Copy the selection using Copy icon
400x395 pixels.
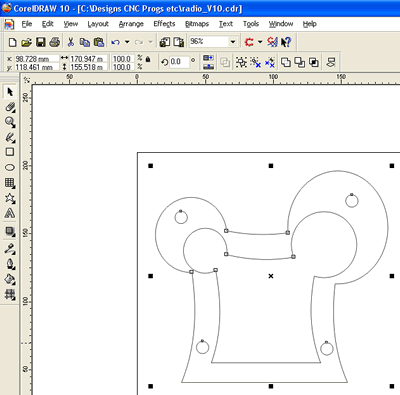(85, 42)
